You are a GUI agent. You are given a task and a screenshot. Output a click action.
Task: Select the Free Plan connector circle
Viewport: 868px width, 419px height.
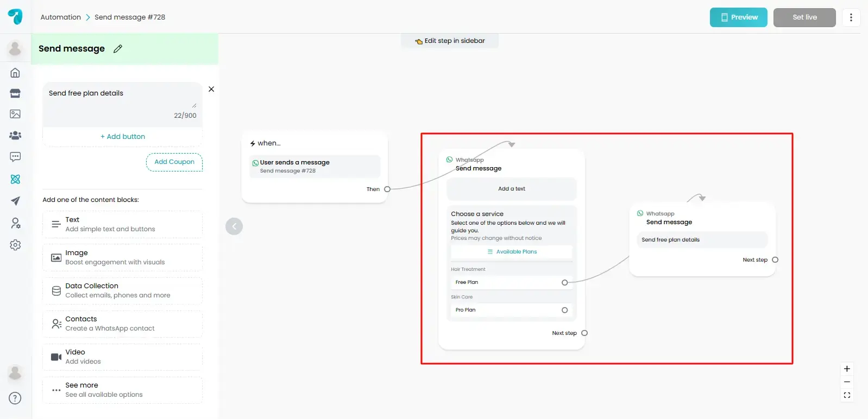(x=564, y=282)
